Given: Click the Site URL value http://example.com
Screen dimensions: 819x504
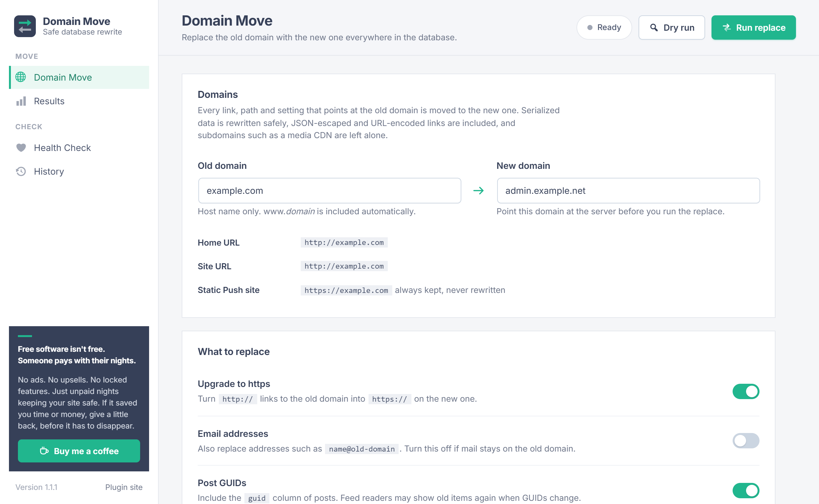Looking at the screenshot, I should pyautogui.click(x=344, y=266).
